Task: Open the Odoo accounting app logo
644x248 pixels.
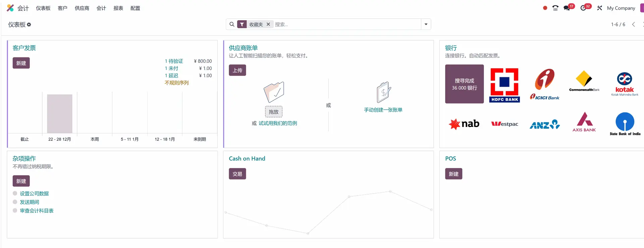Action: point(10,8)
